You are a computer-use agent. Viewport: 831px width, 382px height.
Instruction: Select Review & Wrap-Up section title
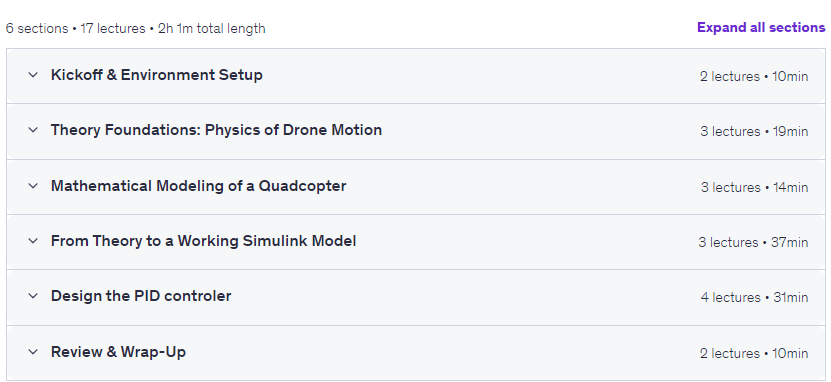click(118, 352)
